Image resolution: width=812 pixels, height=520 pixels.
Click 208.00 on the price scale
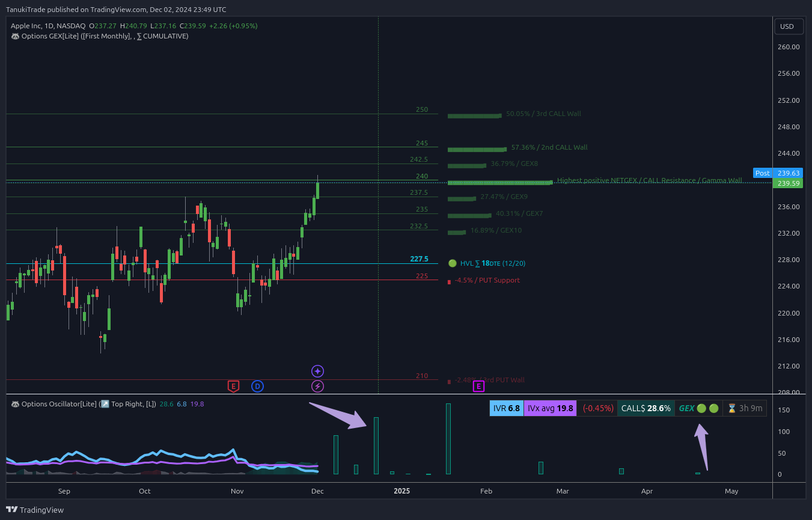pyautogui.click(x=787, y=393)
